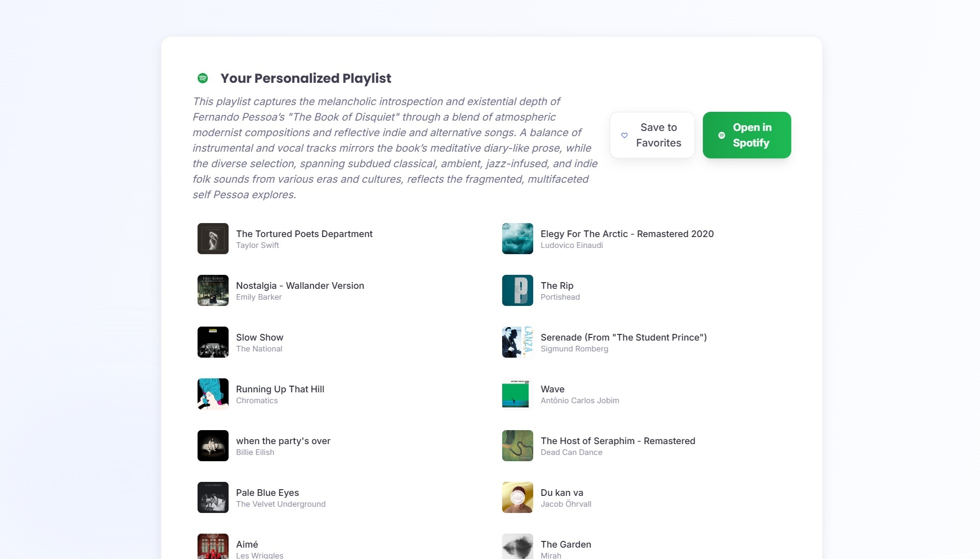Select The Tortured Poets Department album cover
The image size is (980, 559).
(x=213, y=239)
